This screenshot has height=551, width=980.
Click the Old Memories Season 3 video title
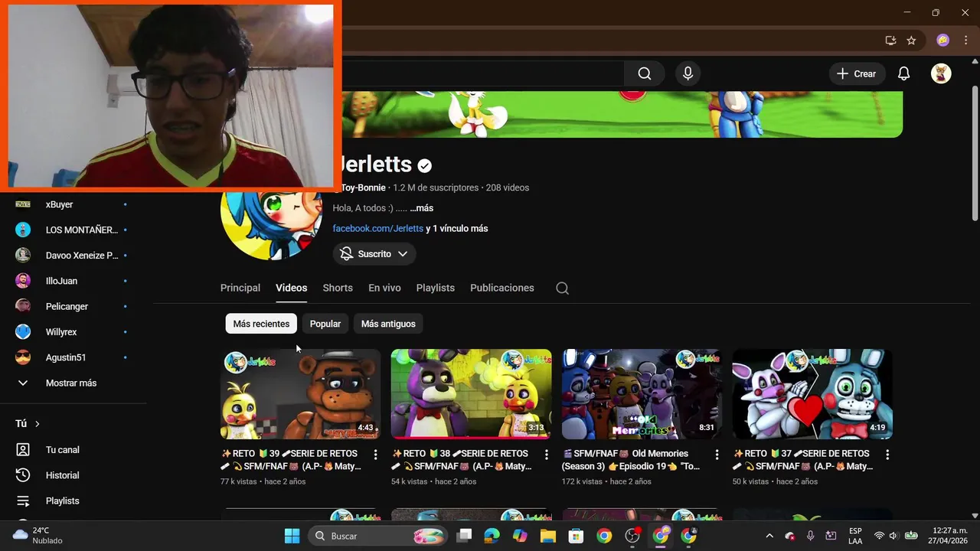631,460
